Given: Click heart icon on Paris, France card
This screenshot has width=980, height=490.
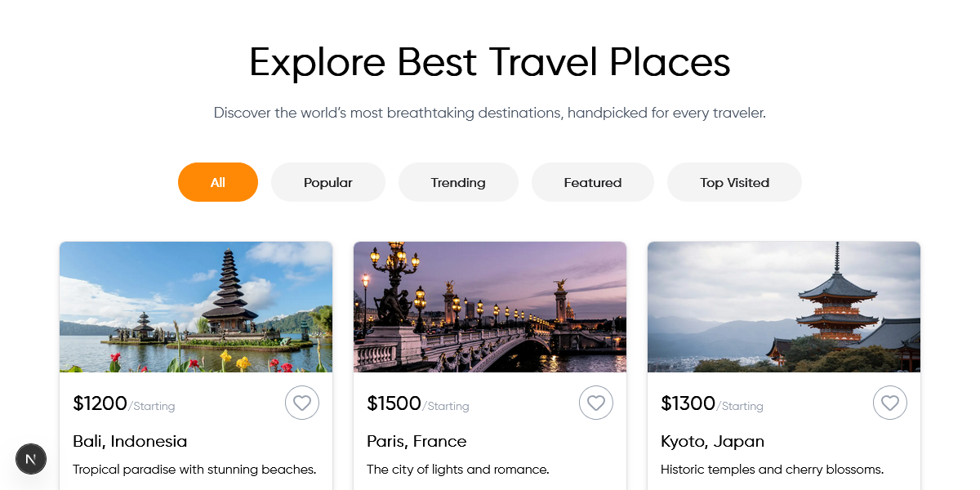Looking at the screenshot, I should (x=596, y=403).
